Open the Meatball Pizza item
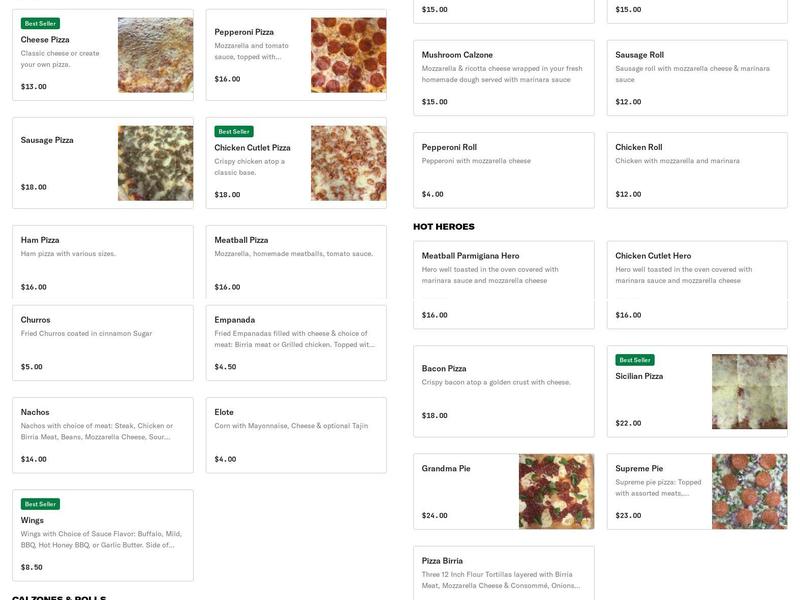The width and height of the screenshot is (800, 600). pyautogui.click(x=296, y=263)
